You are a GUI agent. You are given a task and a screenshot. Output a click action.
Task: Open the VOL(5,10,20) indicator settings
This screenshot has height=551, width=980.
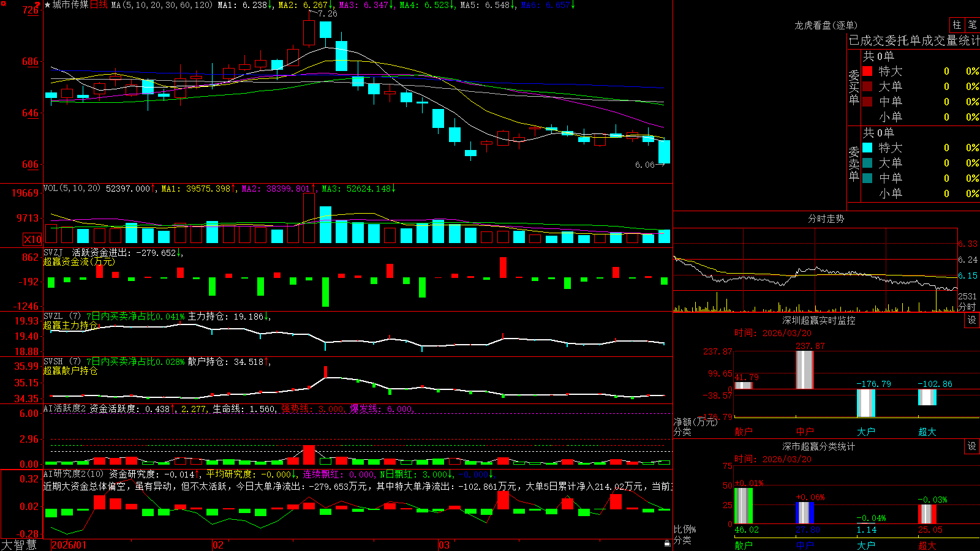[x=72, y=189]
